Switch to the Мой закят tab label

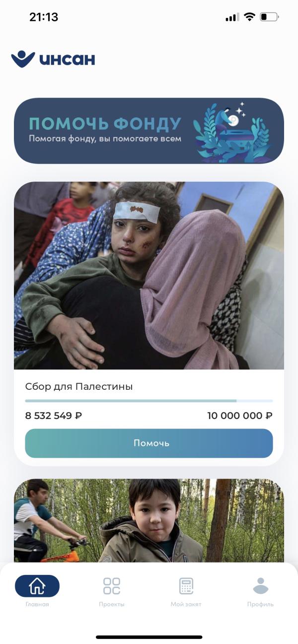click(186, 604)
